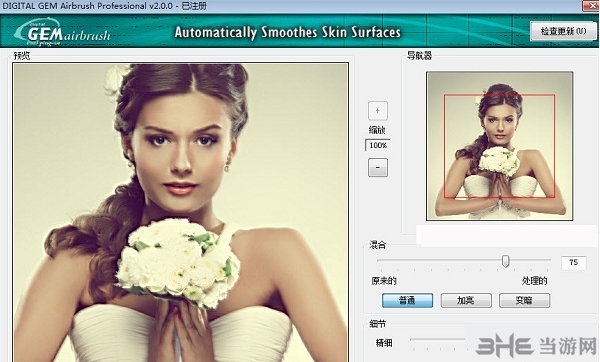The width and height of the screenshot is (600, 362).
Task: Click the zoom out minus button
Action: [378, 168]
